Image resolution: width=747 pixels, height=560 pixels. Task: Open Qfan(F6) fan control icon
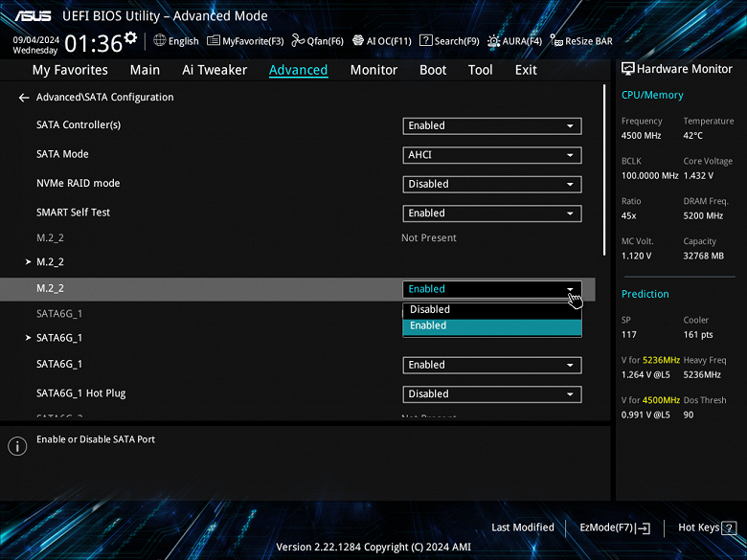[298, 40]
